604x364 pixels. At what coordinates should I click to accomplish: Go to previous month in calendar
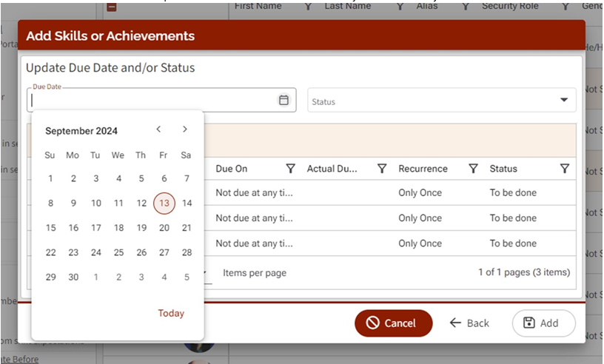click(x=158, y=129)
